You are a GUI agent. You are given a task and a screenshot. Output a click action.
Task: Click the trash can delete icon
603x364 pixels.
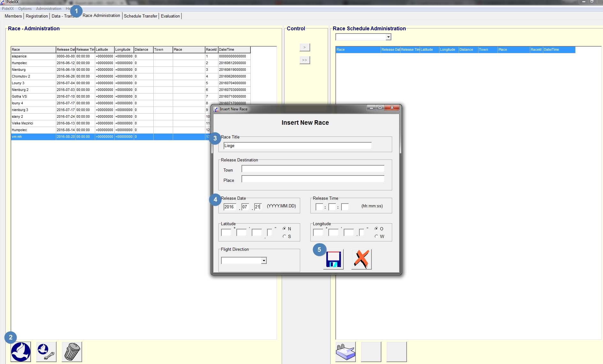[72, 352]
